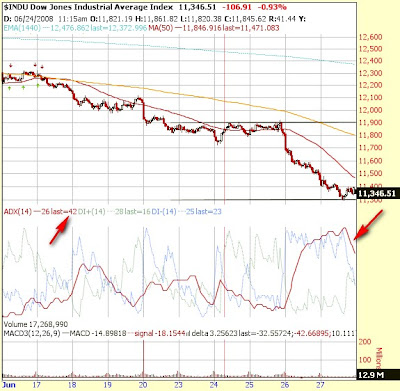Click the 12,600 price axis label
The image size is (400, 391).
pos(370,37)
